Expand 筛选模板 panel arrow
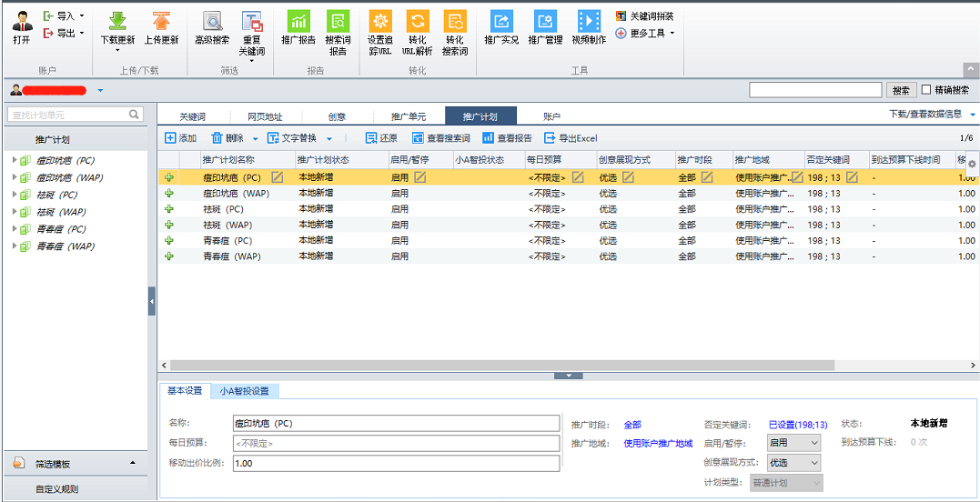The image size is (980, 502). tap(132, 463)
